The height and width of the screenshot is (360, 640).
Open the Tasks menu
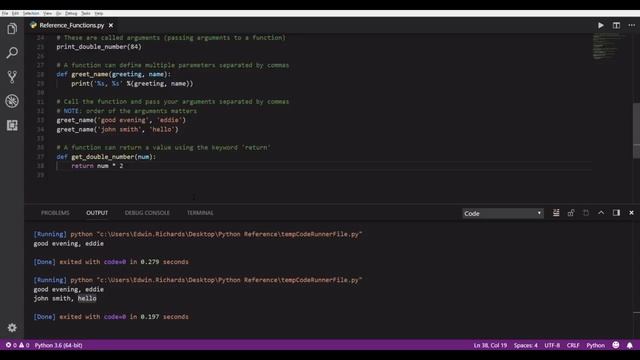pyautogui.click(x=86, y=13)
